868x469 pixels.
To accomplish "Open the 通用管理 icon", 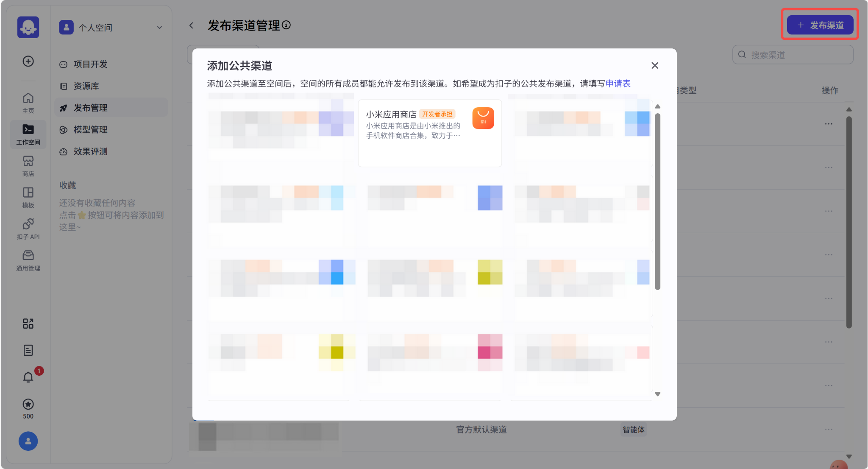I will pyautogui.click(x=28, y=260).
